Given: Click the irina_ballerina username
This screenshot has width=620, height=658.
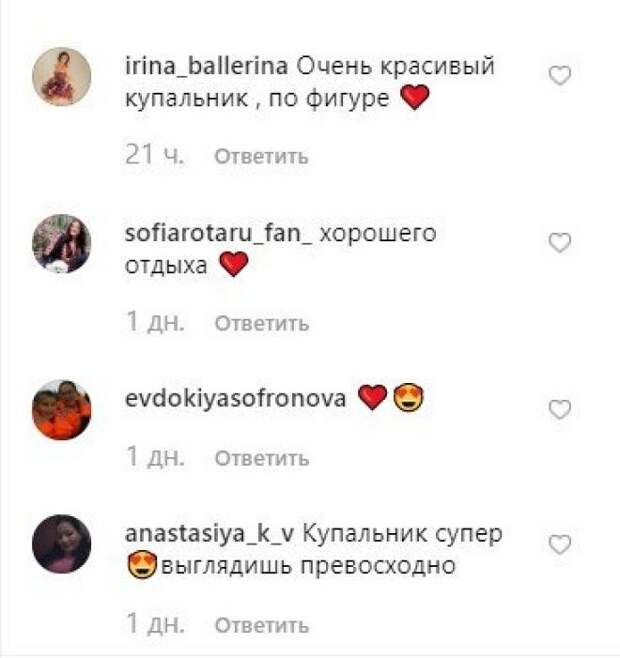Looking at the screenshot, I should [207, 66].
